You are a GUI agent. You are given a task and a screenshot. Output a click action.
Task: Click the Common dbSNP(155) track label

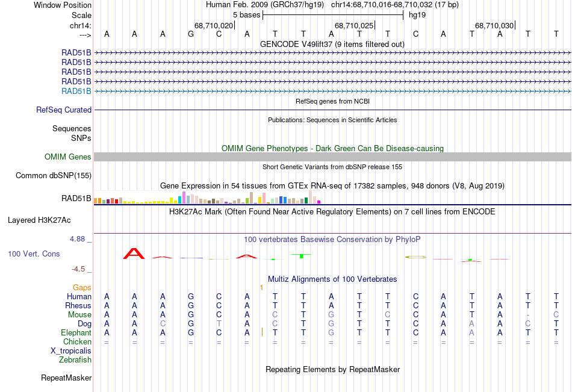54,176
